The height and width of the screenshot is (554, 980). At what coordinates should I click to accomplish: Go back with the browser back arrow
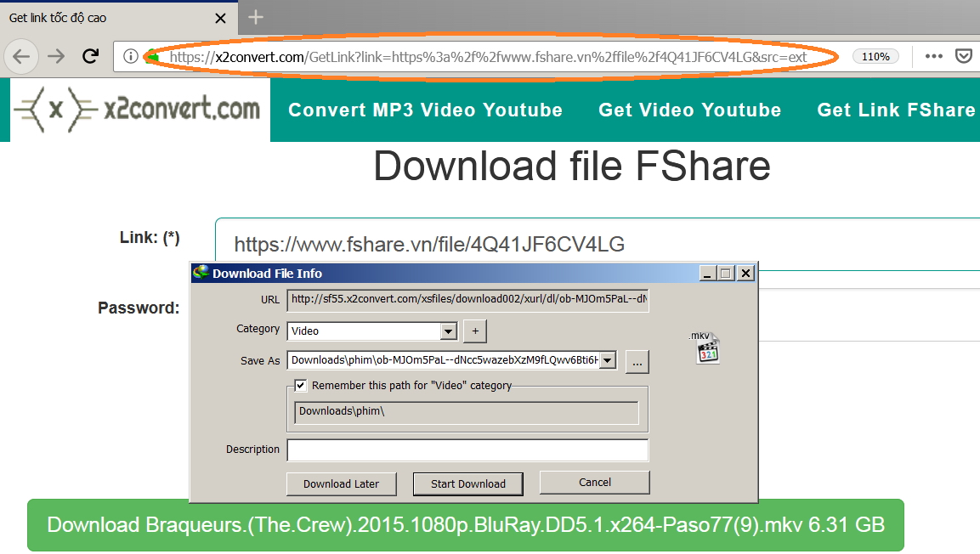coord(21,56)
